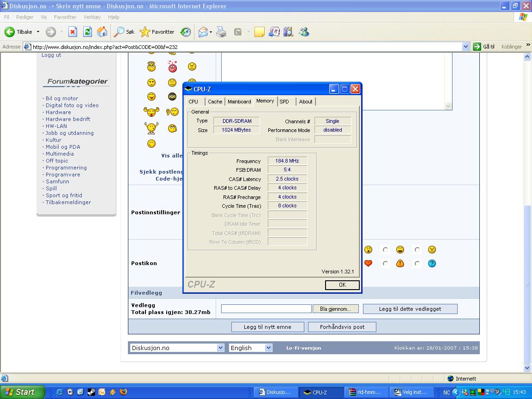
Task: Refresh the page with green arrows icon
Action: click(88, 32)
